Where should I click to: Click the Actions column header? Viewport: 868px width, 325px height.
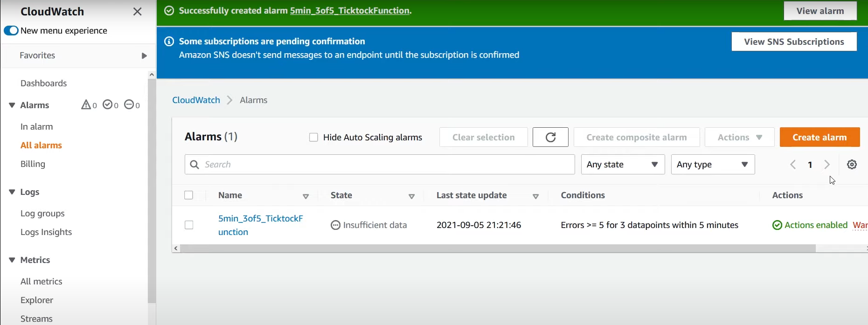(787, 195)
